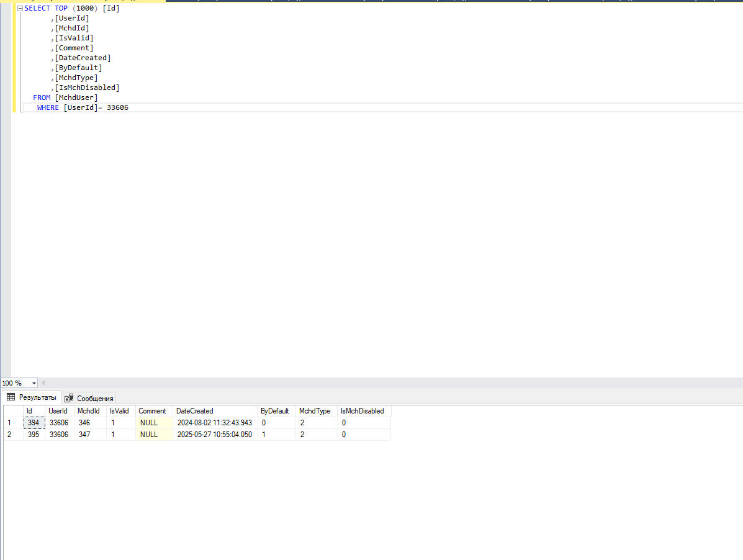Select the UserId column header
Screen dimensions: 743x560
pos(59,411)
